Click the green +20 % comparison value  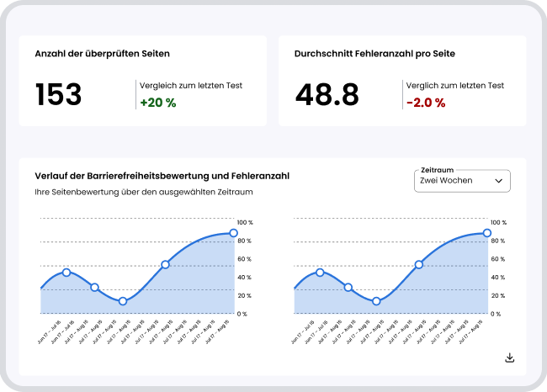click(x=157, y=103)
